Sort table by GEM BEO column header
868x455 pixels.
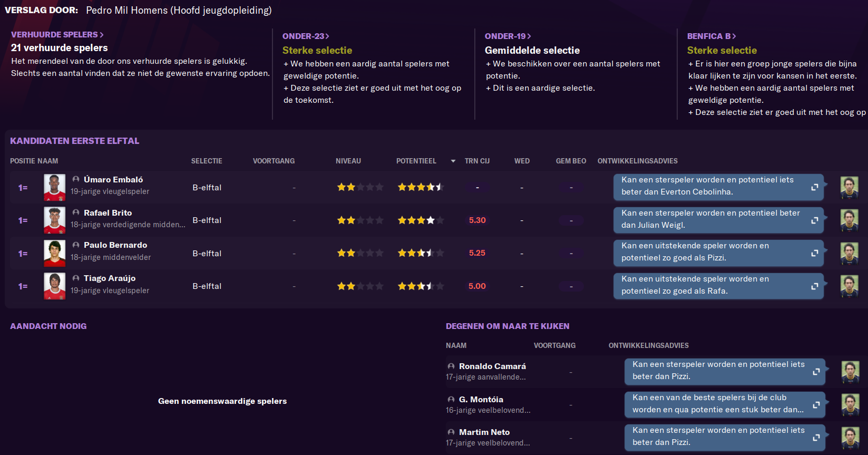[x=571, y=161]
